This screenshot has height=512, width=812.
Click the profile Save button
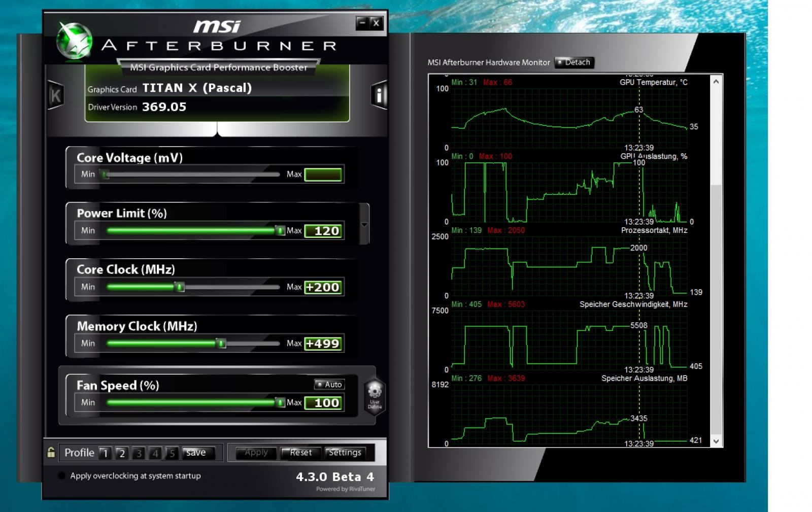pyautogui.click(x=198, y=453)
